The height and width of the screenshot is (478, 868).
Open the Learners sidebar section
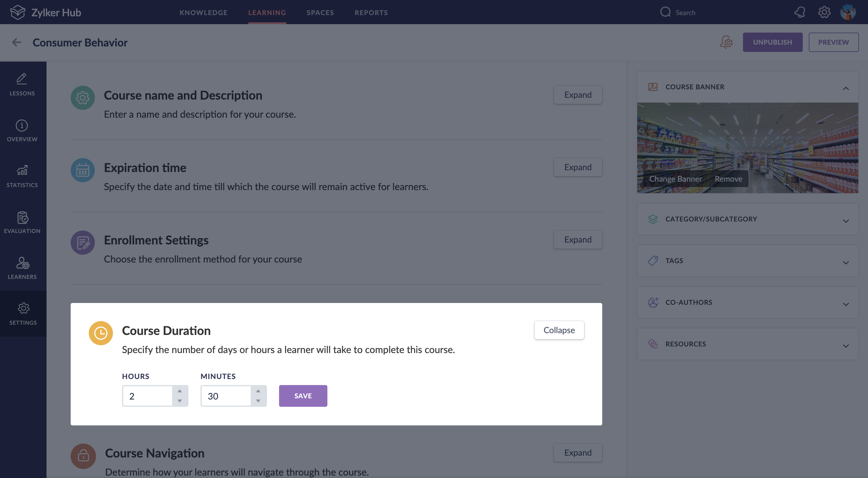point(22,268)
